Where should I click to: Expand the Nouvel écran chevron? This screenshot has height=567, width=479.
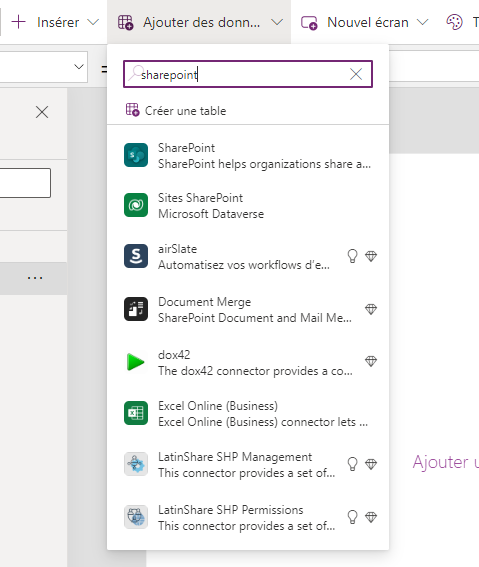pos(422,22)
